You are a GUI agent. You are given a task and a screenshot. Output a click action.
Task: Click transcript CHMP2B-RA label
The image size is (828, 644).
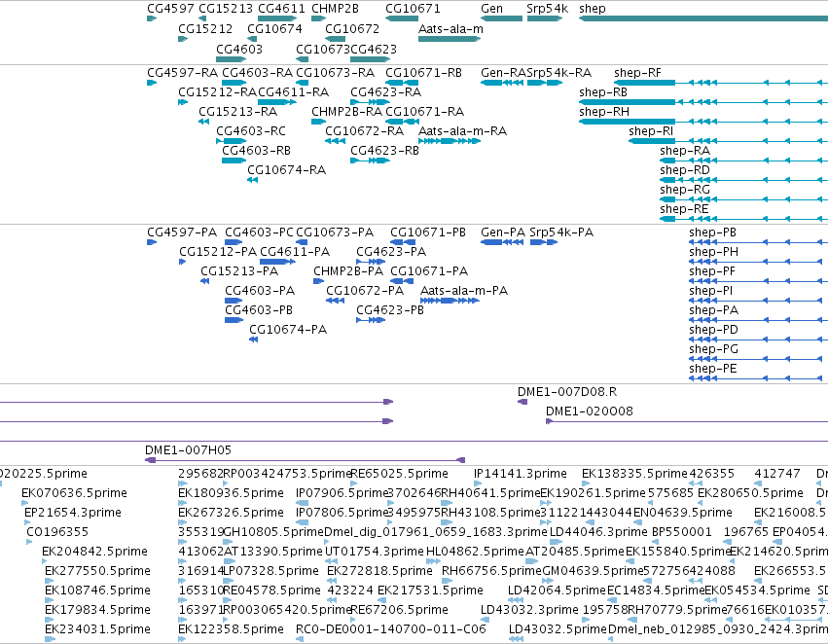tap(346, 111)
